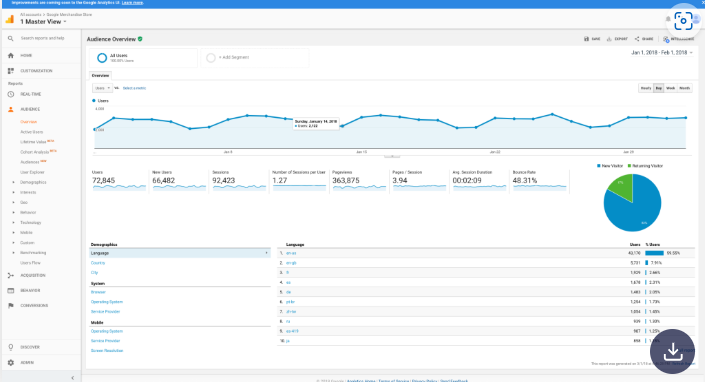Image resolution: width=705 pixels, height=382 pixels.
Task: Click the green verified shield icon
Action: click(x=140, y=39)
